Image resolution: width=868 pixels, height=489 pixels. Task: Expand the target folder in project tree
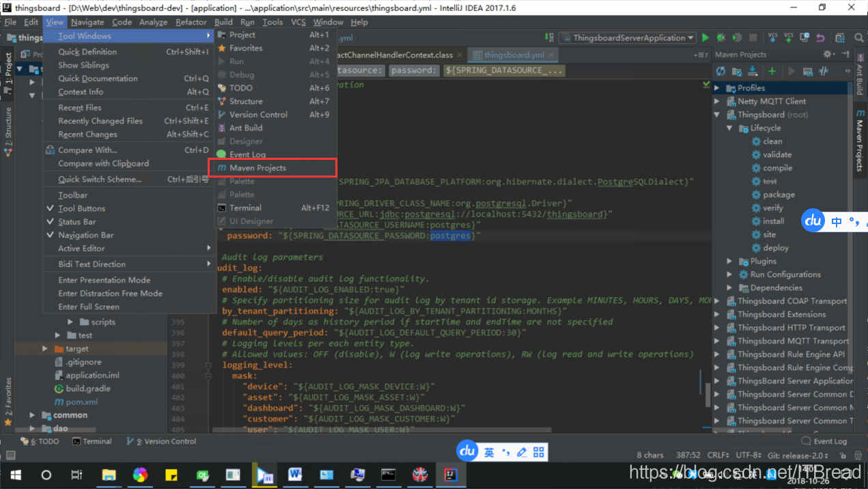pos(45,348)
